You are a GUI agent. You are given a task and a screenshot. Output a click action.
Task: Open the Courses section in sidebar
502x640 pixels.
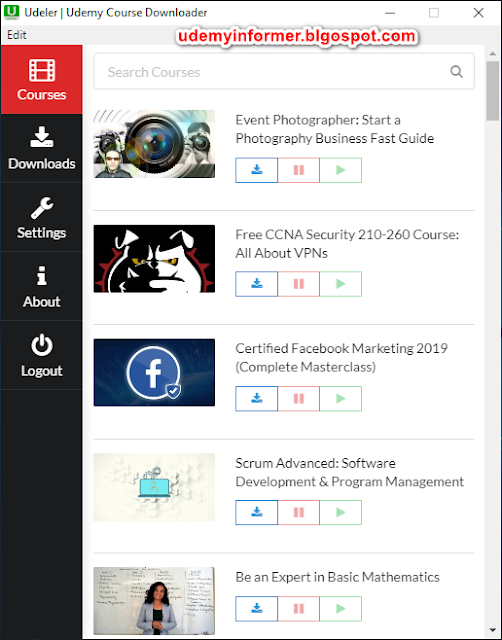[x=41, y=80]
